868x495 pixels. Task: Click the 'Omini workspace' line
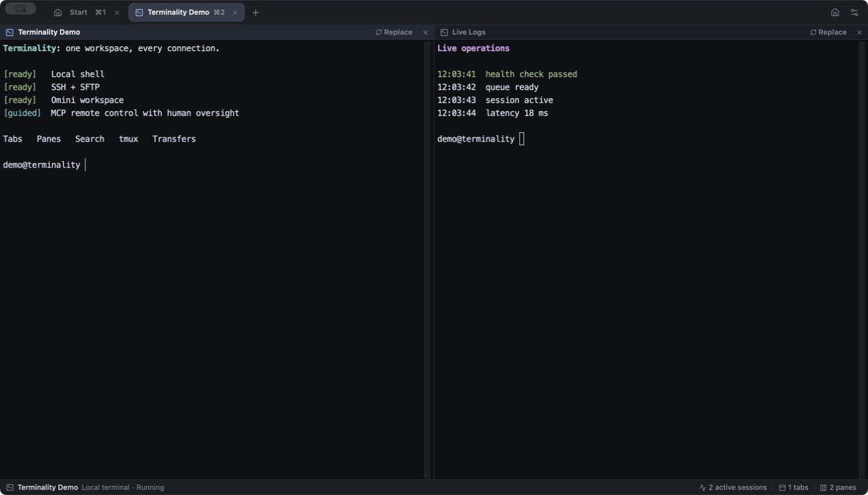pos(63,100)
